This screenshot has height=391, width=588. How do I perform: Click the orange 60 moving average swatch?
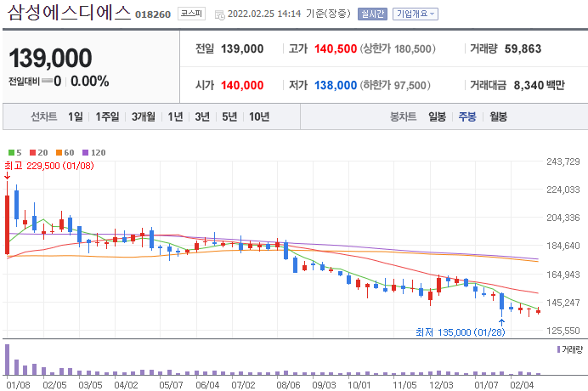59,153
